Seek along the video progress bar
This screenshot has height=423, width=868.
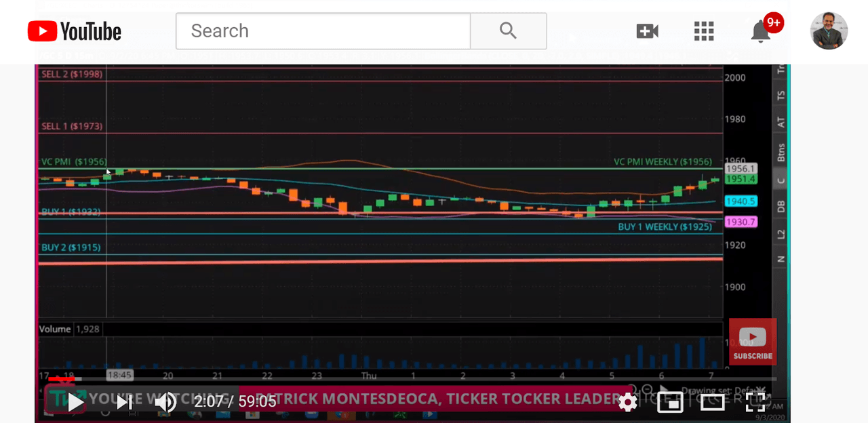coord(412,378)
